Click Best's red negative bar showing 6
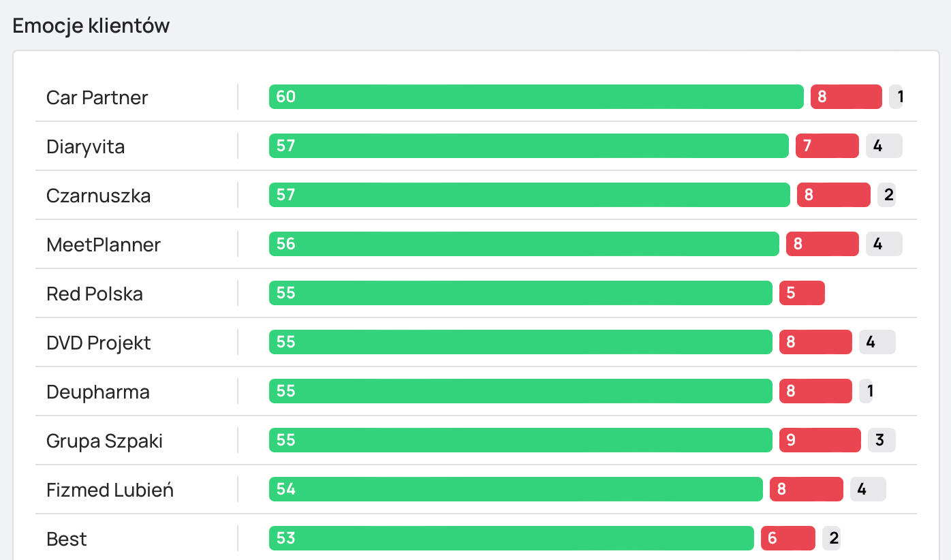The height and width of the screenshot is (560, 951). click(x=788, y=538)
